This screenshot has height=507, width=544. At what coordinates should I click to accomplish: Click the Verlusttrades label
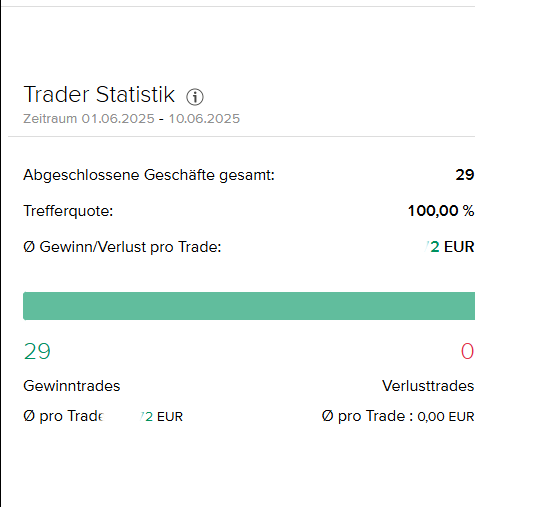428,386
